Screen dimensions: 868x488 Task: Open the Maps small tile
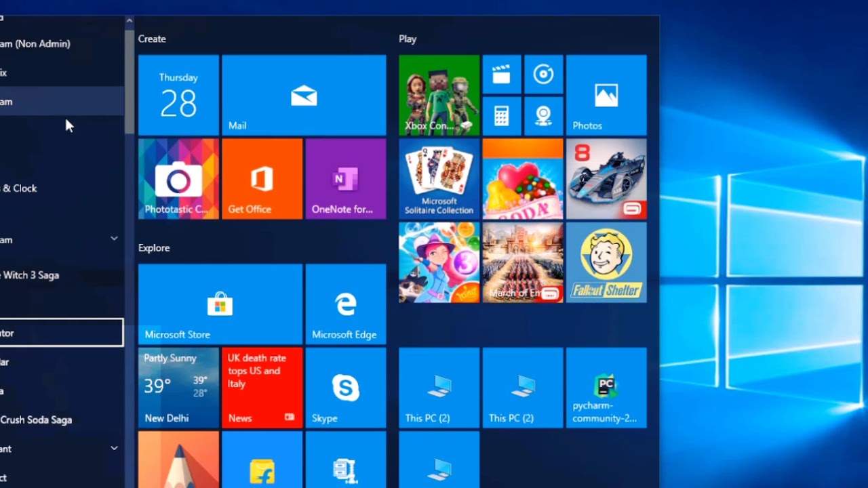pos(544,116)
